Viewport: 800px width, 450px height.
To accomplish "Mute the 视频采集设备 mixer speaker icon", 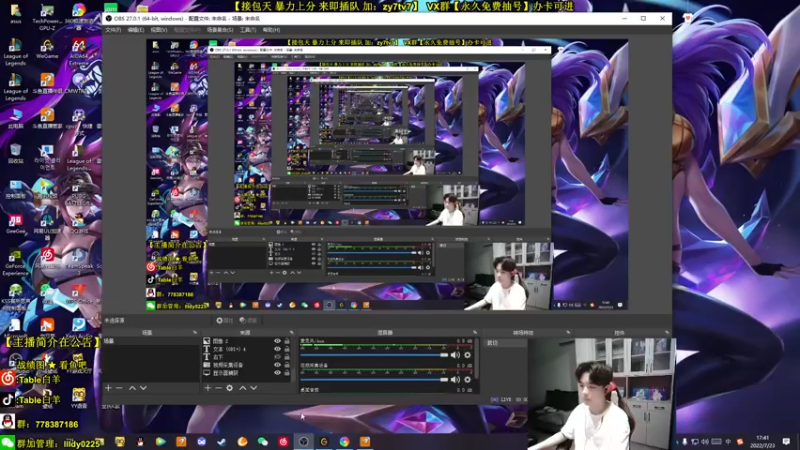I will [x=455, y=380].
